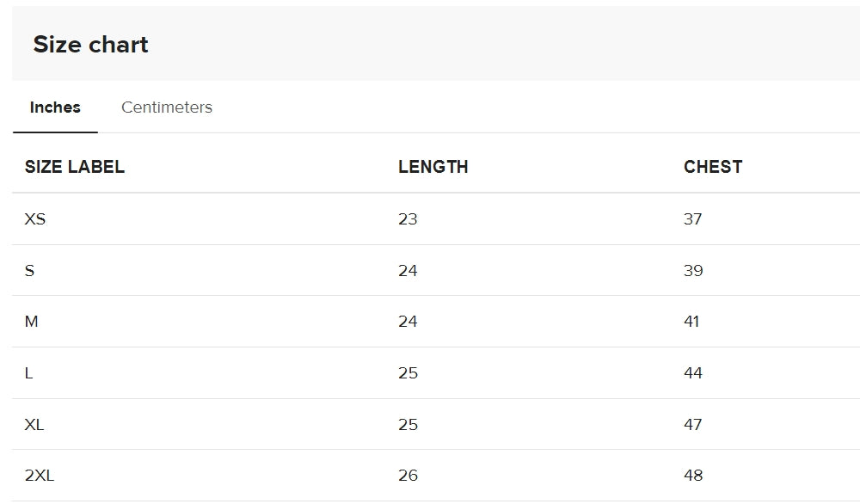
Task: Select the XL size label cell
Action: coord(34,425)
